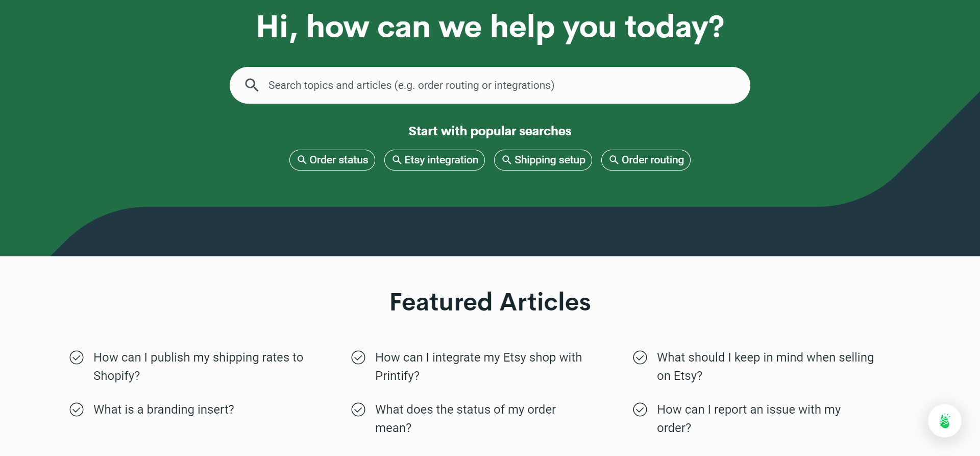Click checkmark icon beside branding insert article
The height and width of the screenshot is (456, 980).
77,410
